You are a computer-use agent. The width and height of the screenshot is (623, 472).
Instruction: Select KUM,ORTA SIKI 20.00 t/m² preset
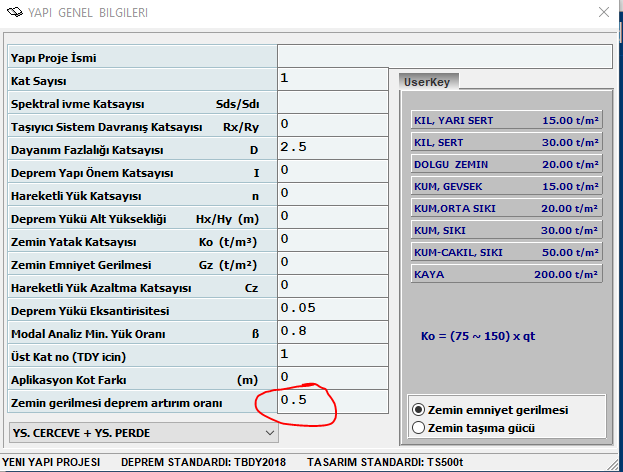click(x=505, y=208)
